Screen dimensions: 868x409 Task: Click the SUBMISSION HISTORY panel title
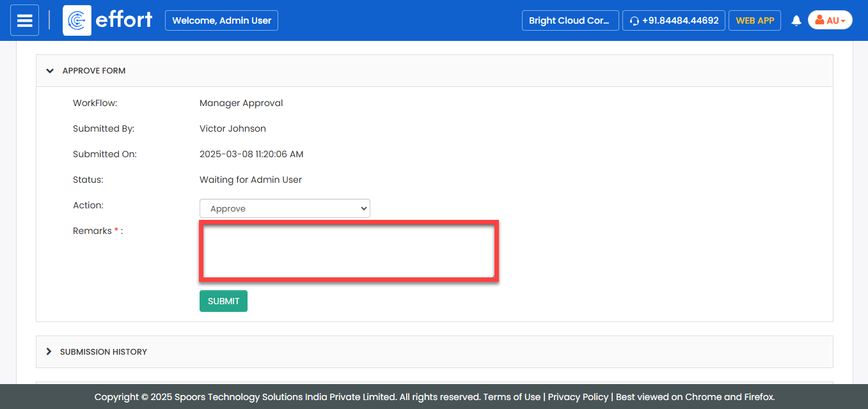tap(104, 351)
